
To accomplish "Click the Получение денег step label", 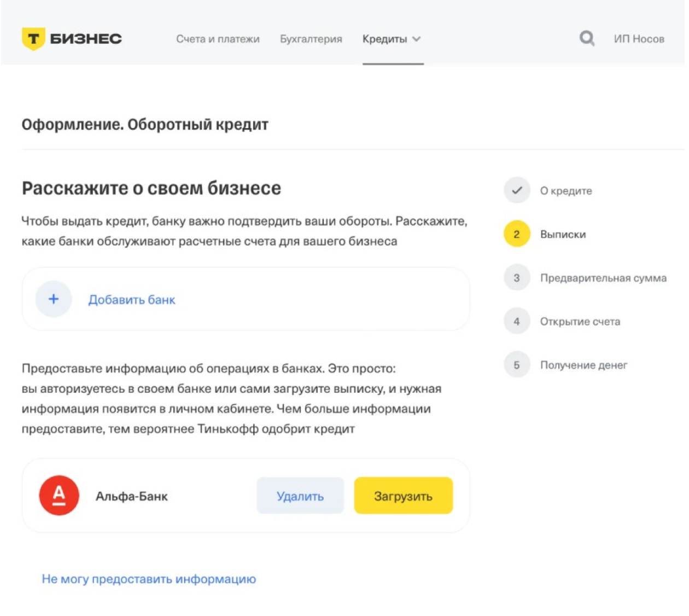I will [583, 365].
